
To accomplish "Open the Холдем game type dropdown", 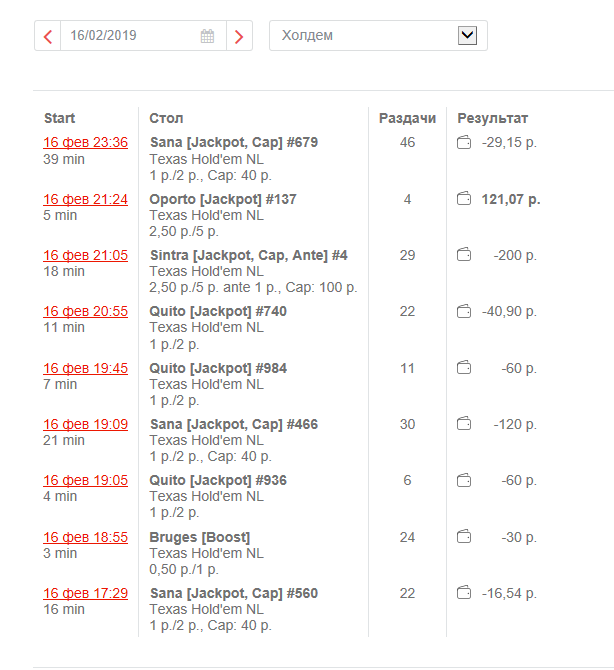I will 467,35.
